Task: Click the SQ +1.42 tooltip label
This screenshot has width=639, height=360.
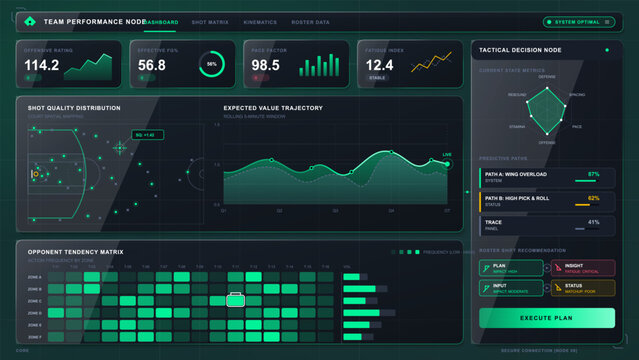Action: (148, 135)
